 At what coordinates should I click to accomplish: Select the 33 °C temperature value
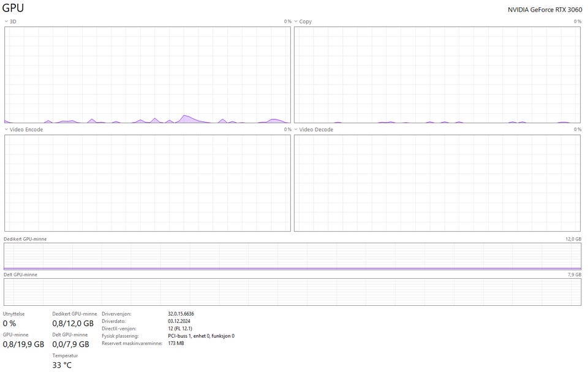[62, 365]
